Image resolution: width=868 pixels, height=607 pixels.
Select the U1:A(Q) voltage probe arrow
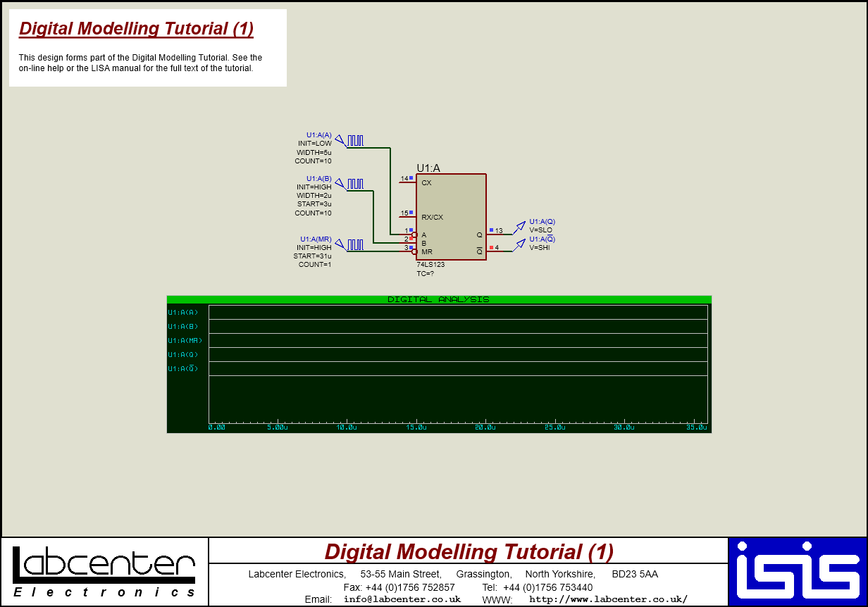pos(521,225)
